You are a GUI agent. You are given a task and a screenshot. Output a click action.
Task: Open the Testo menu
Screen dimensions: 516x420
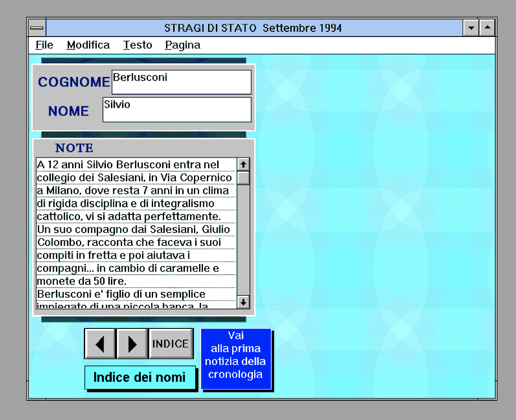point(138,45)
